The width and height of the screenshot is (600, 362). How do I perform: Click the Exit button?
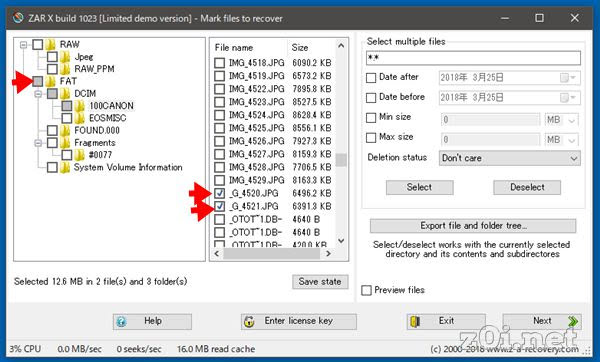446,321
